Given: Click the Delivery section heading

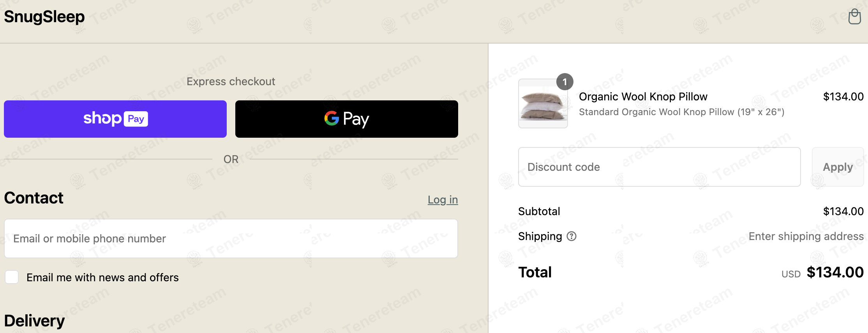Looking at the screenshot, I should point(34,321).
